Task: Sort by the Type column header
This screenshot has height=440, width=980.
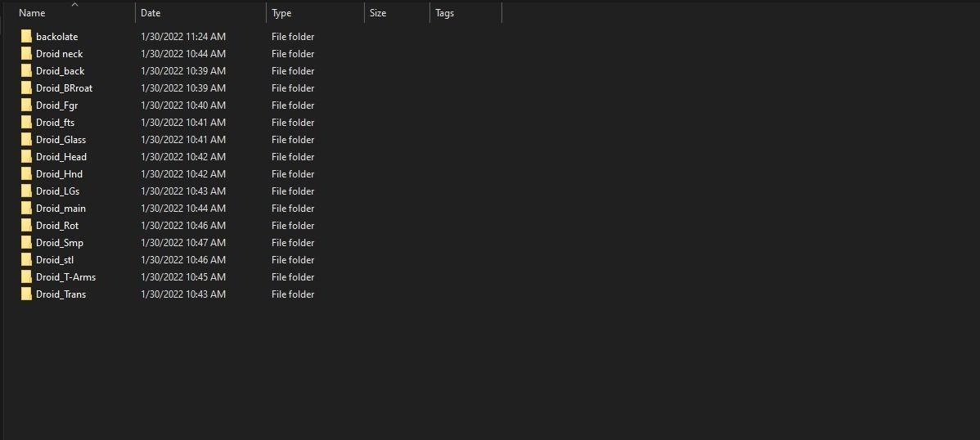Action: (281, 13)
